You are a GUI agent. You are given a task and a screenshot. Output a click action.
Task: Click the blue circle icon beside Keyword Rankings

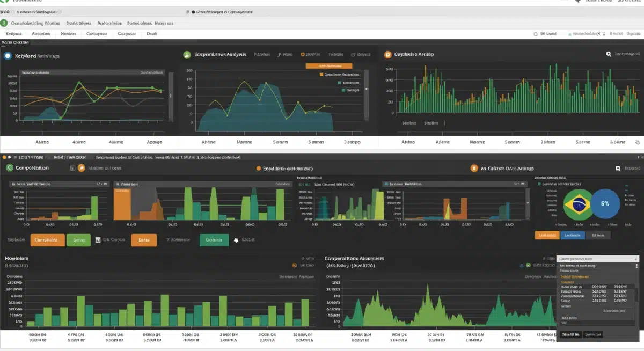(x=8, y=55)
